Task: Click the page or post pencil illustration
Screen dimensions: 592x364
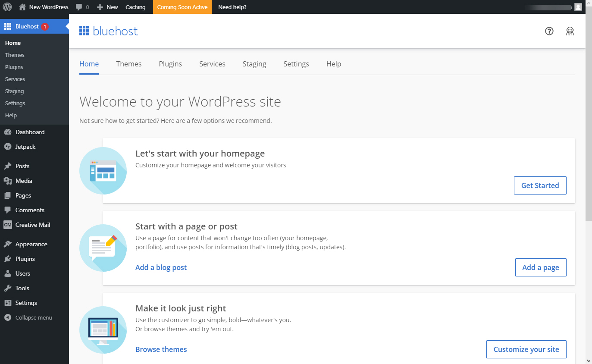Action: (x=103, y=248)
